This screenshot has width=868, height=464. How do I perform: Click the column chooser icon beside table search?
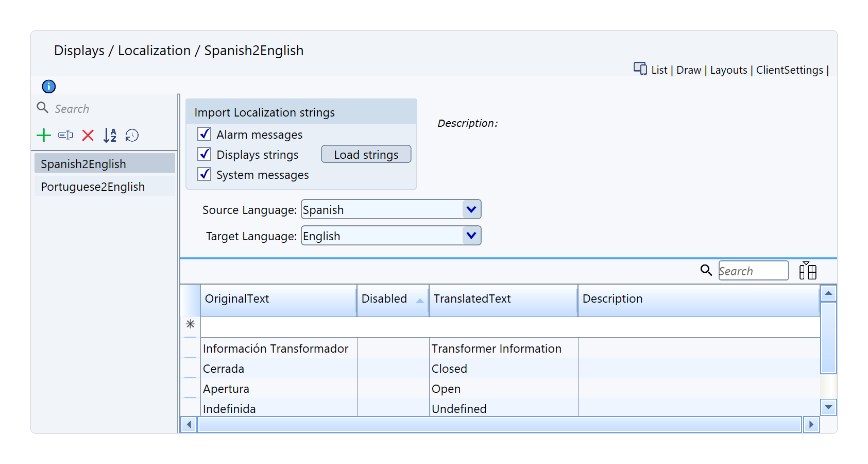pos(808,271)
